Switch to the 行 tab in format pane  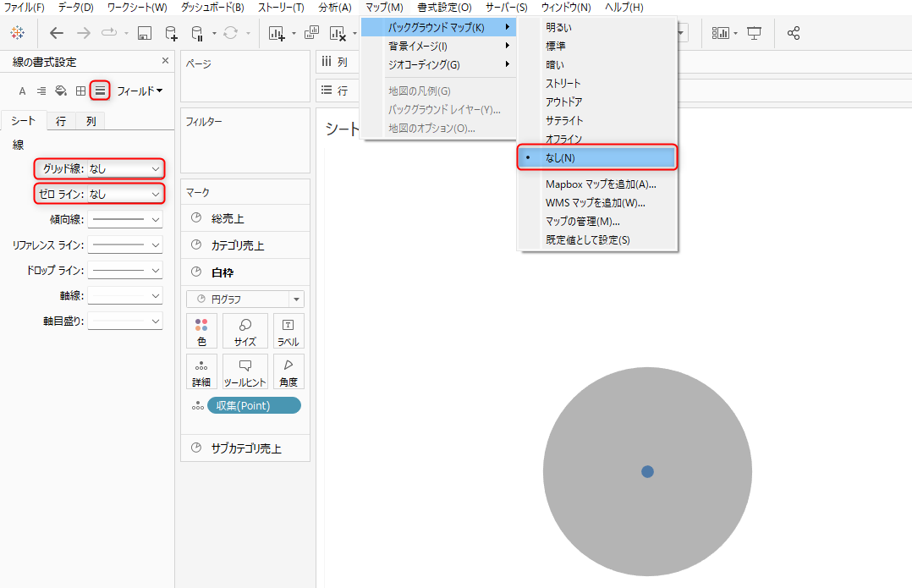pyautogui.click(x=61, y=121)
